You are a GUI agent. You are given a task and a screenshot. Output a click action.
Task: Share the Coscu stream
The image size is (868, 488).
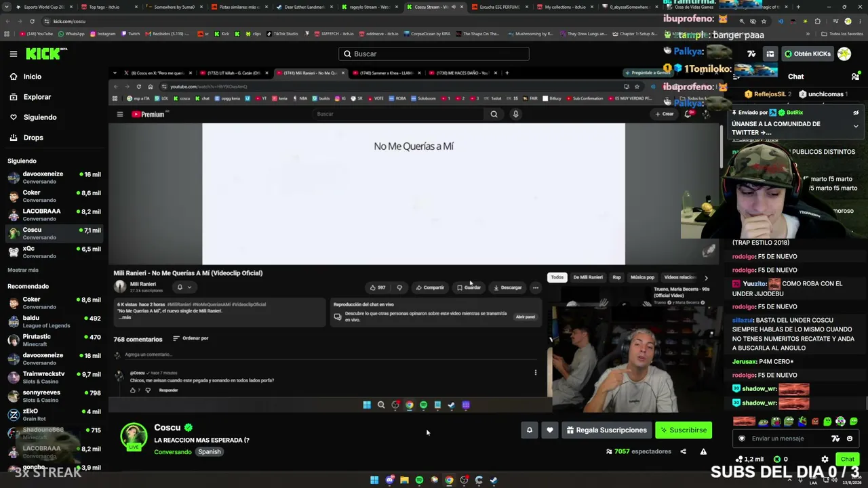tap(683, 451)
